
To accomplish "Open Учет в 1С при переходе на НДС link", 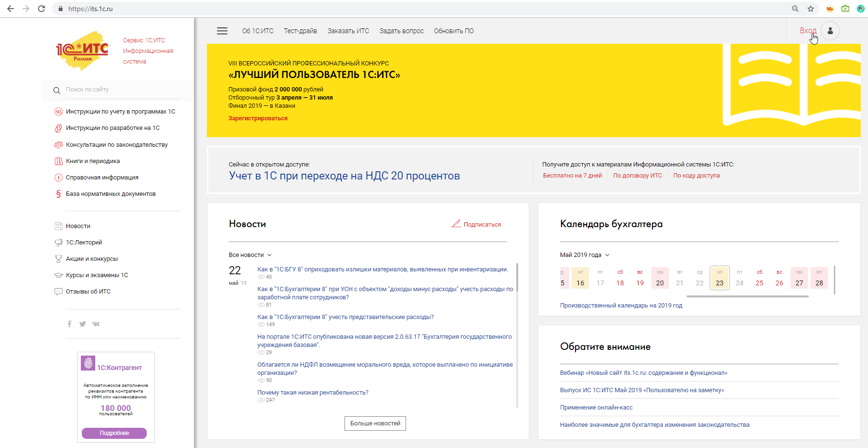I will tap(345, 176).
